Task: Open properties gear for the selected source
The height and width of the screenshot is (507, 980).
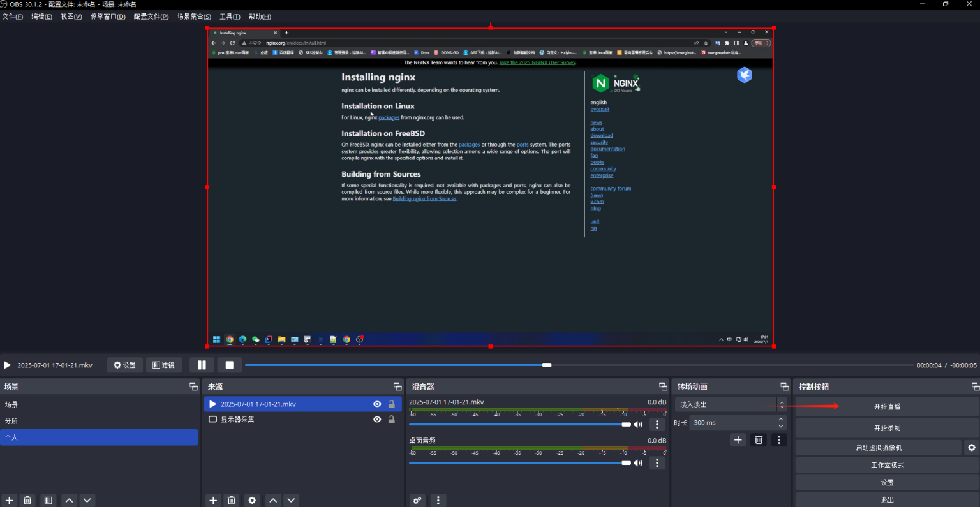Action: (252, 501)
